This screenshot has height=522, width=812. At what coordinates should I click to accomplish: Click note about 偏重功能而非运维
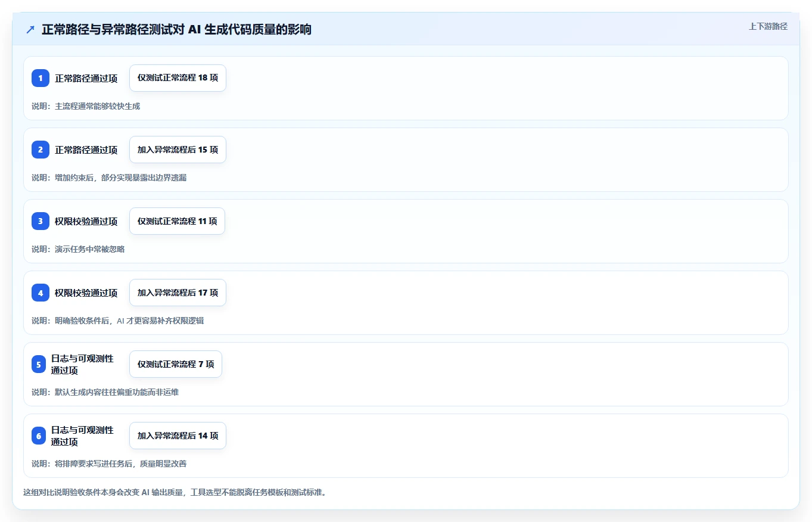(x=105, y=392)
